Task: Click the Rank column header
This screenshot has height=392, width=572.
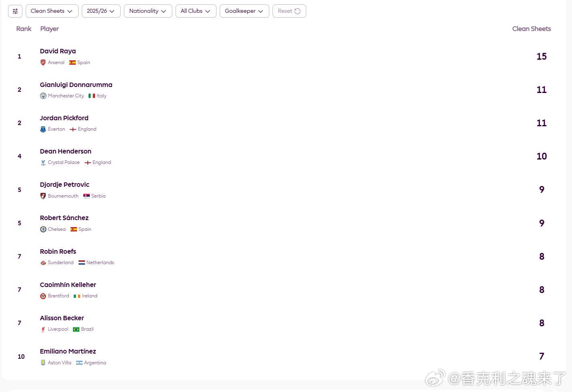Action: coord(24,29)
